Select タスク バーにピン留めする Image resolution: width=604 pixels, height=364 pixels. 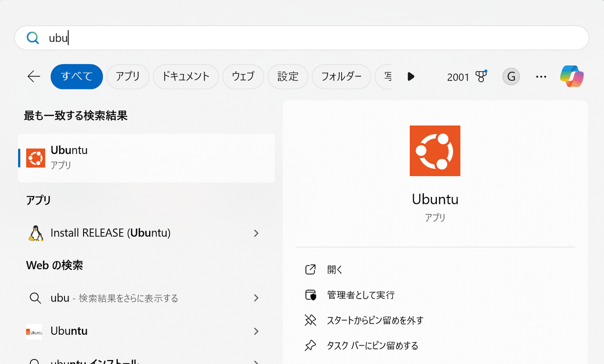[x=372, y=345]
